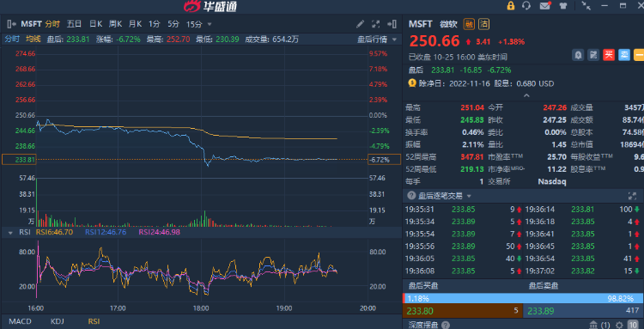Switch to the 日K chart tab
Viewport: 644px width, 329px height.
coord(95,24)
